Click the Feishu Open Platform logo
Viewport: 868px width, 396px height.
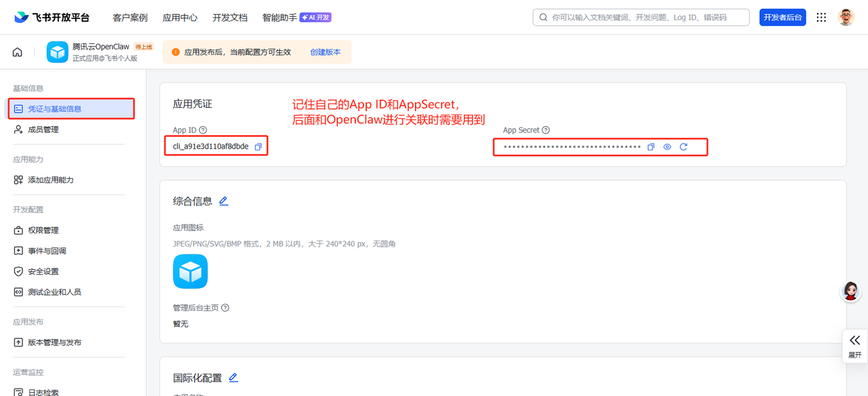52,18
